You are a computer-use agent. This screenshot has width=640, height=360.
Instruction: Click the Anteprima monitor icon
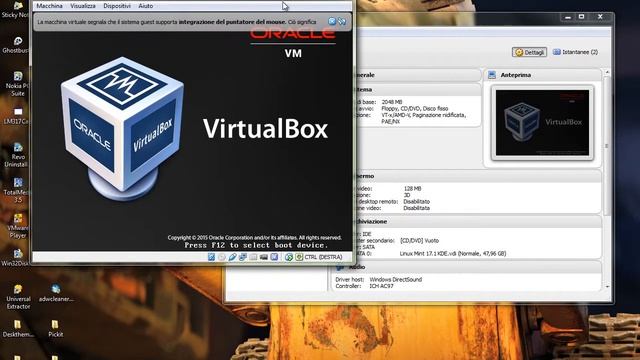click(x=492, y=75)
